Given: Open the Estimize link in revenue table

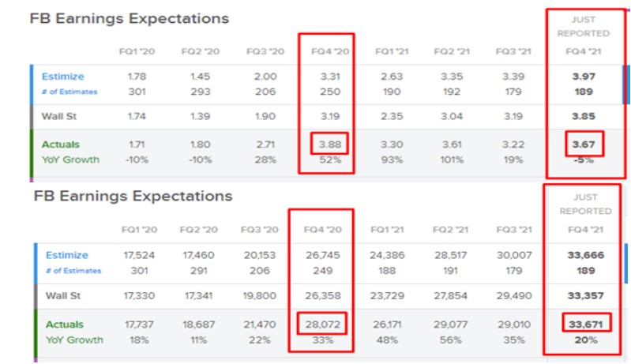Looking at the screenshot, I should [x=67, y=255].
